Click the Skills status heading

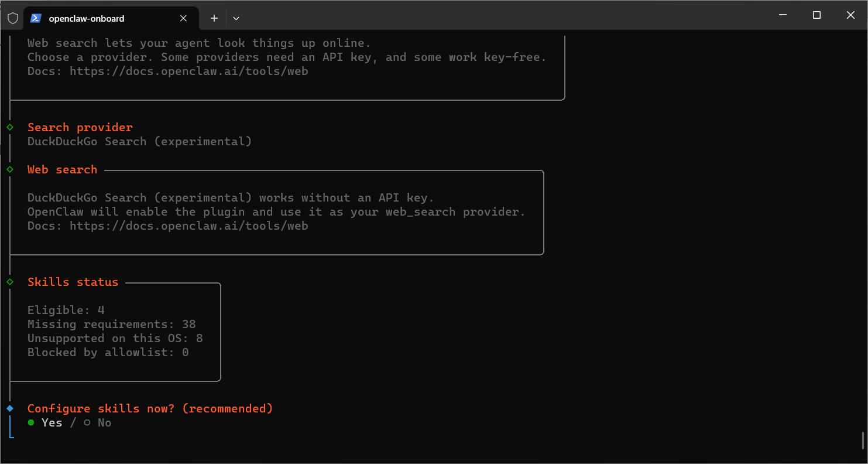click(x=73, y=282)
